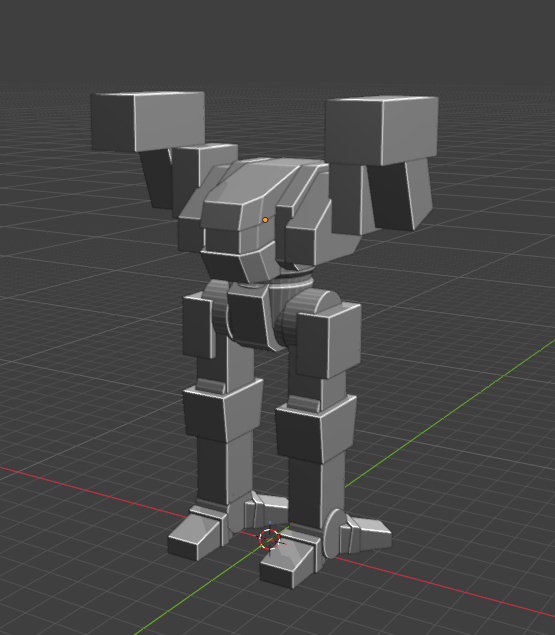Select the large shoulder box on the right side
The image size is (555, 635).
click(382, 130)
